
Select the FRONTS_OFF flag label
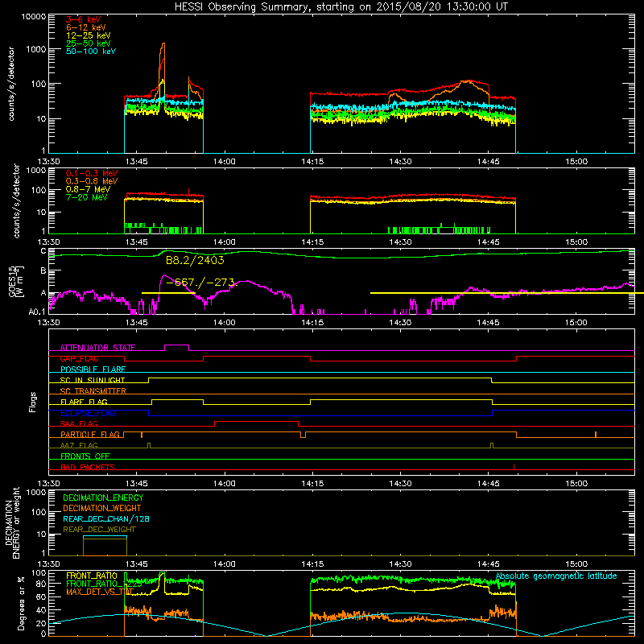(85, 456)
